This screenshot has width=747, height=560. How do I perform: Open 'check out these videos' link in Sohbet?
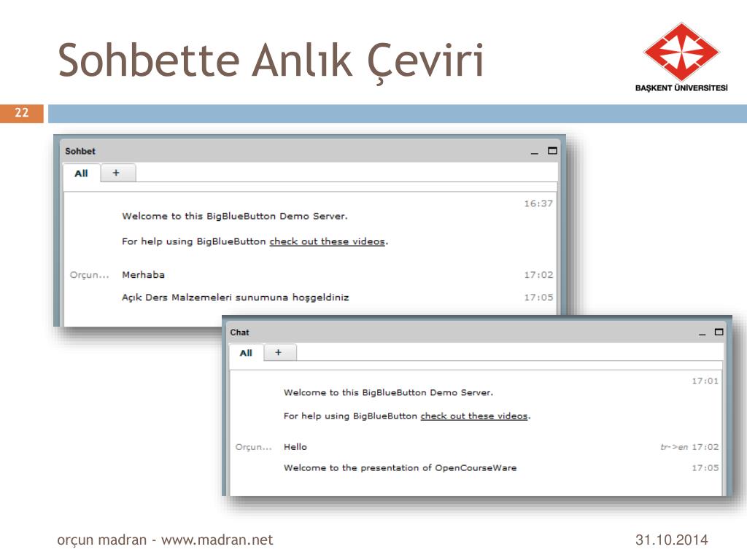pyautogui.click(x=328, y=241)
